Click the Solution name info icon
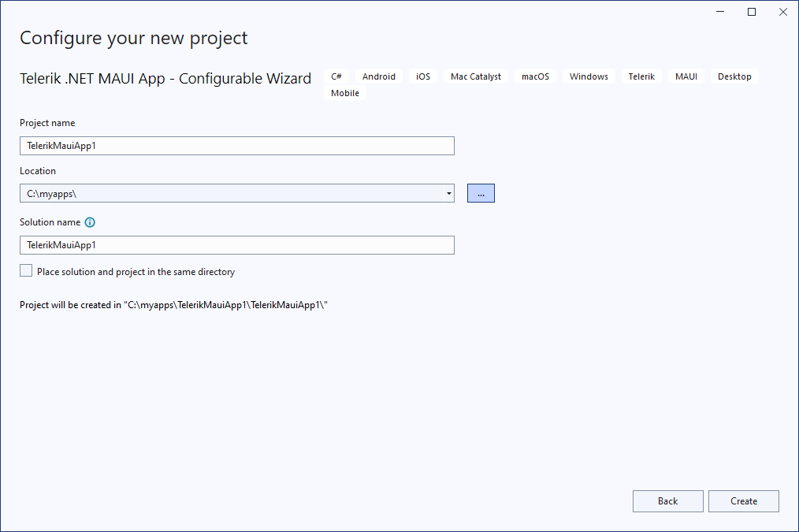The image size is (799, 532). (89, 222)
